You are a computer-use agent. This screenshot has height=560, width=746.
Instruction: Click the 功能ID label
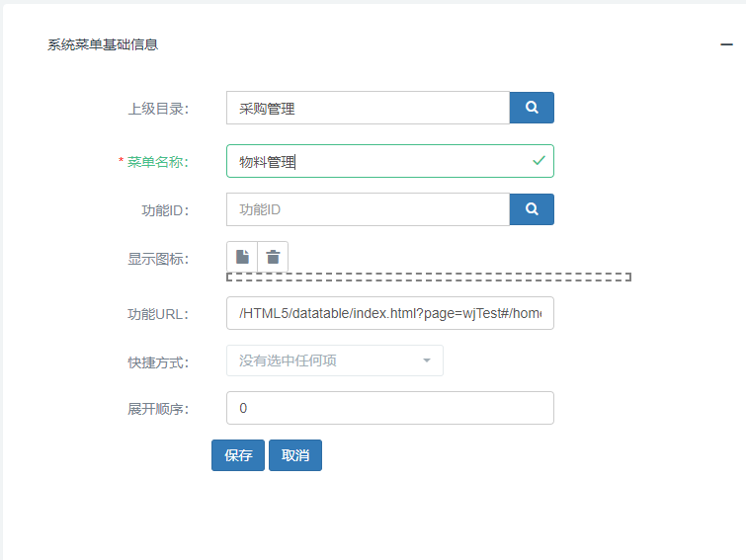tap(165, 210)
